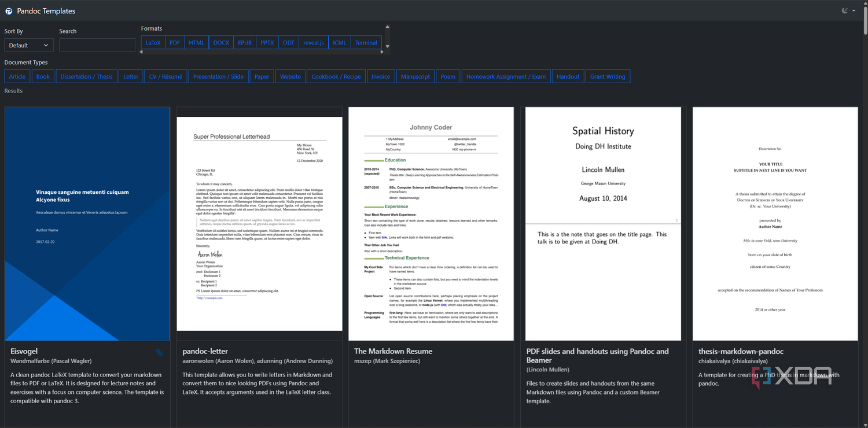
Task: Toggle the HTML format filter
Action: (x=197, y=43)
